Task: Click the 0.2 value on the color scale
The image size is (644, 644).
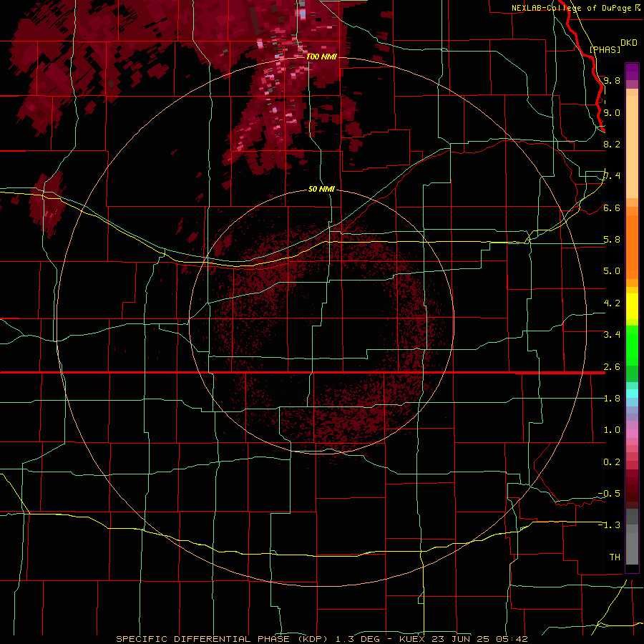Action: click(x=612, y=462)
